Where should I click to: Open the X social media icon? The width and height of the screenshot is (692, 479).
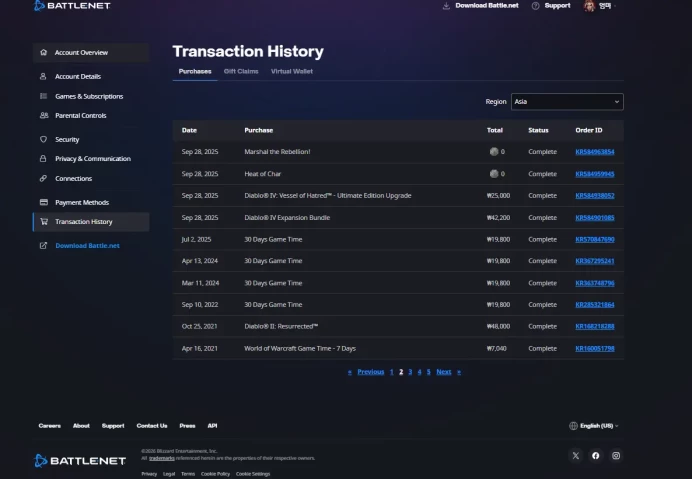point(575,456)
